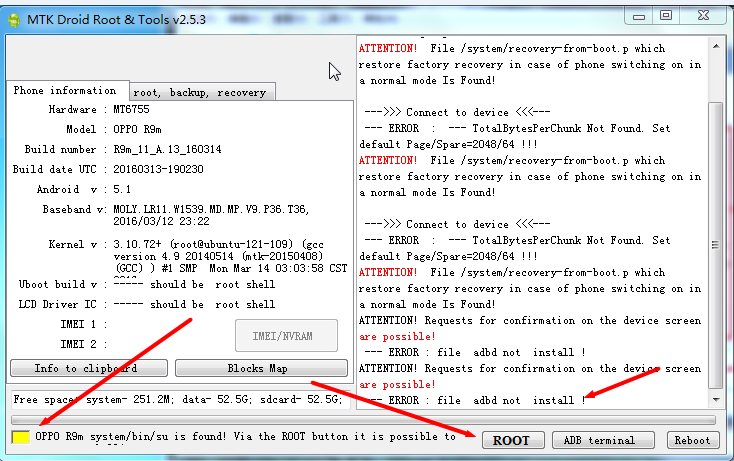This screenshot has width=734, height=461.
Task: Click the log scrollbar down arrow
Action: pos(716,399)
